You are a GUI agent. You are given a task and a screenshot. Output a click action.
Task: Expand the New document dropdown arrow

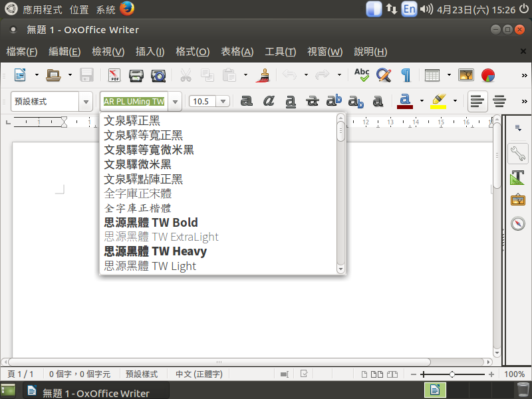37,75
